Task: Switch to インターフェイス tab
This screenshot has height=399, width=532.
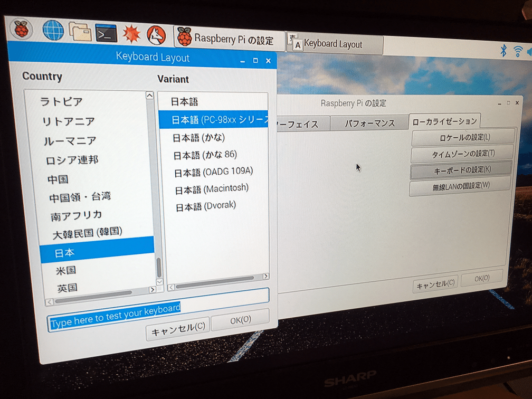Action: [x=303, y=125]
